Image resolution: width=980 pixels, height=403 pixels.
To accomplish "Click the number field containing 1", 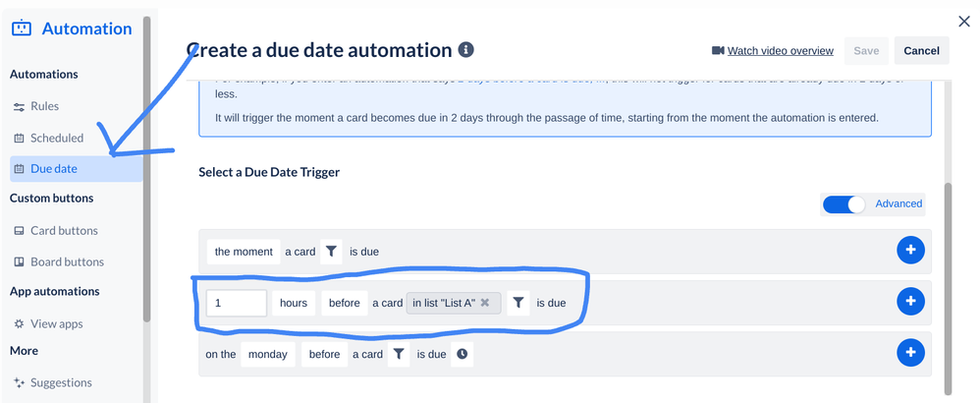I will 237,303.
